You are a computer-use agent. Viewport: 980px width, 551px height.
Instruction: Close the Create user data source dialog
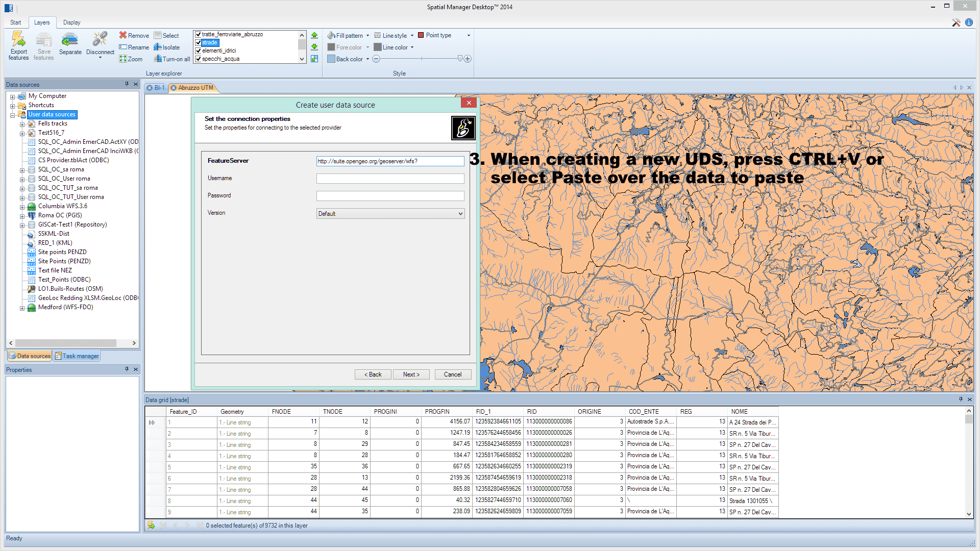tap(469, 103)
